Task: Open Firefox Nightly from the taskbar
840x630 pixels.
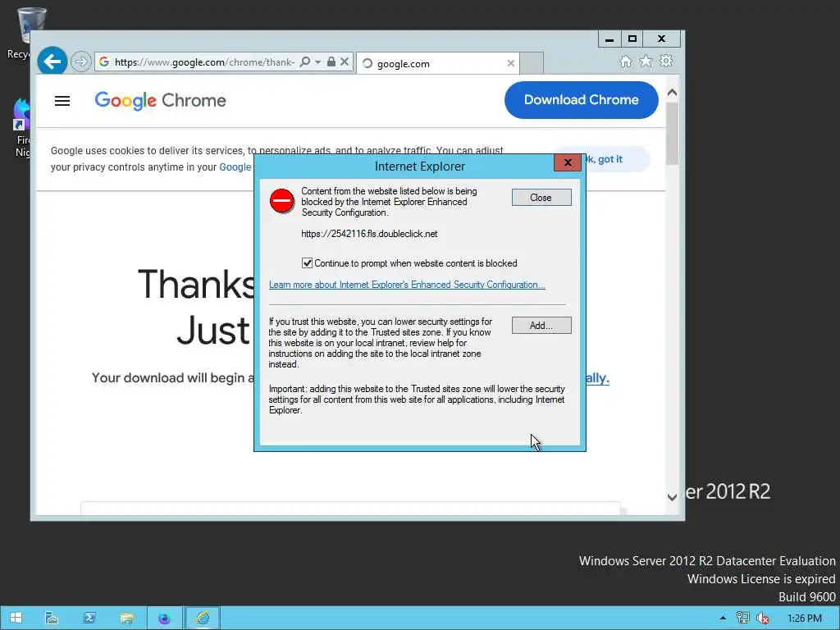Action: 164,618
